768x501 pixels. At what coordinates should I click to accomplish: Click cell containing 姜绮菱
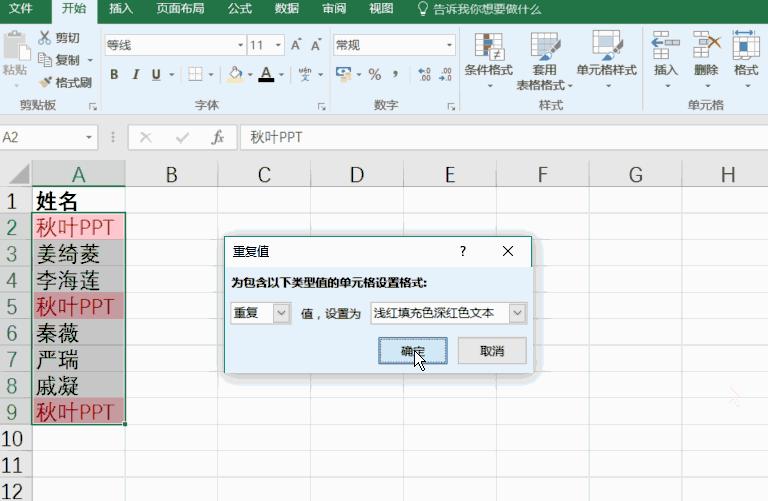(x=78, y=254)
